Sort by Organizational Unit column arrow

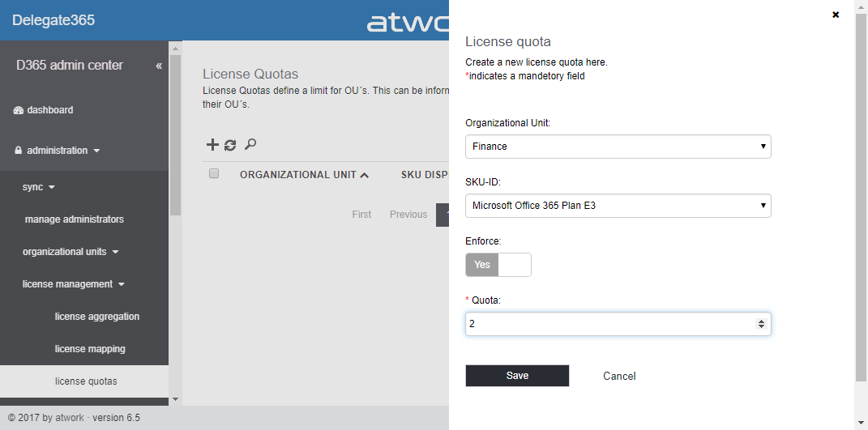coord(365,174)
